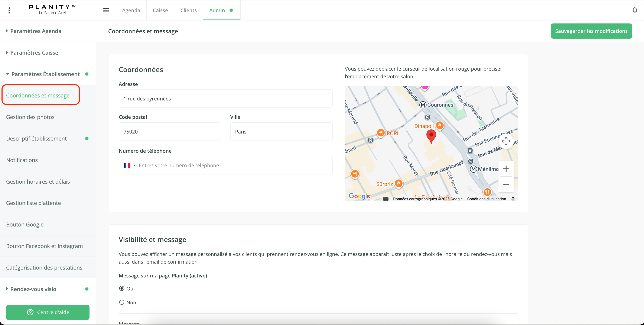This screenshot has width=644, height=325.
Task: Click the hamburger menu icon
Action: pyautogui.click(x=106, y=10)
